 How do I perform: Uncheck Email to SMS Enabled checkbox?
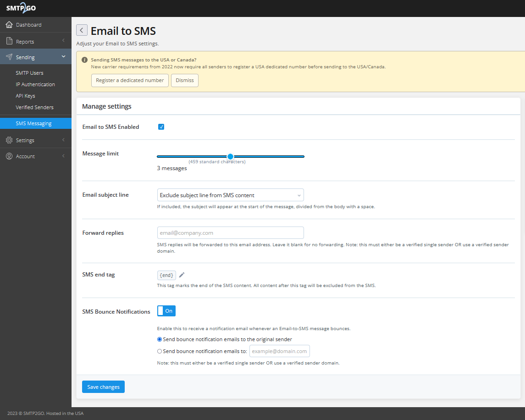161,127
